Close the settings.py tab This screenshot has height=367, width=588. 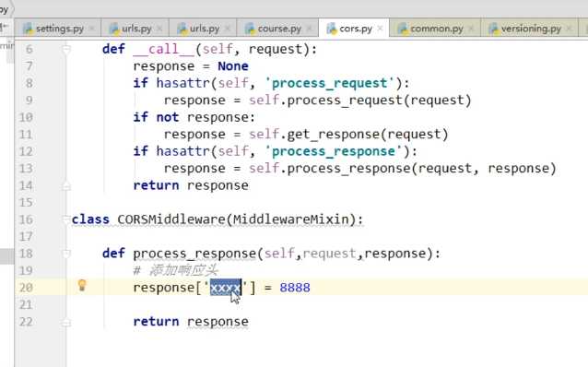click(x=92, y=29)
